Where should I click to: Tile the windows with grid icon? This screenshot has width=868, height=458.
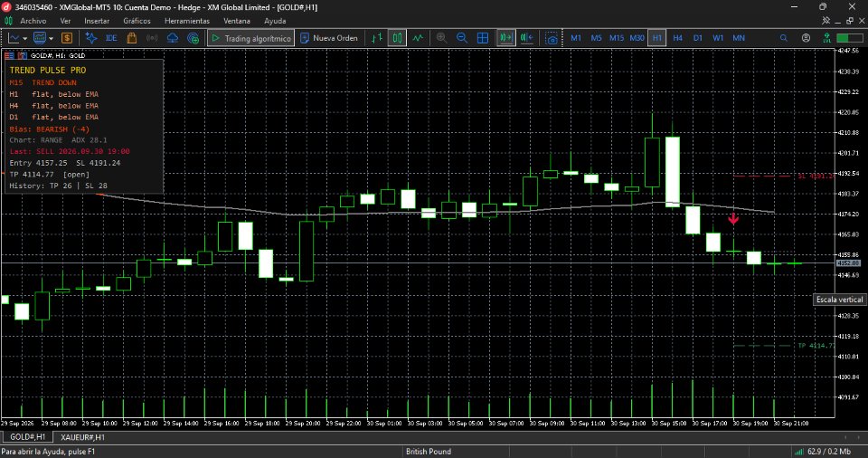[483, 38]
